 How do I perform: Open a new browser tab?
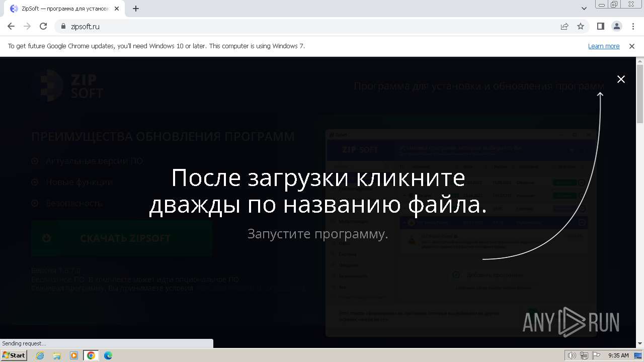(136, 9)
